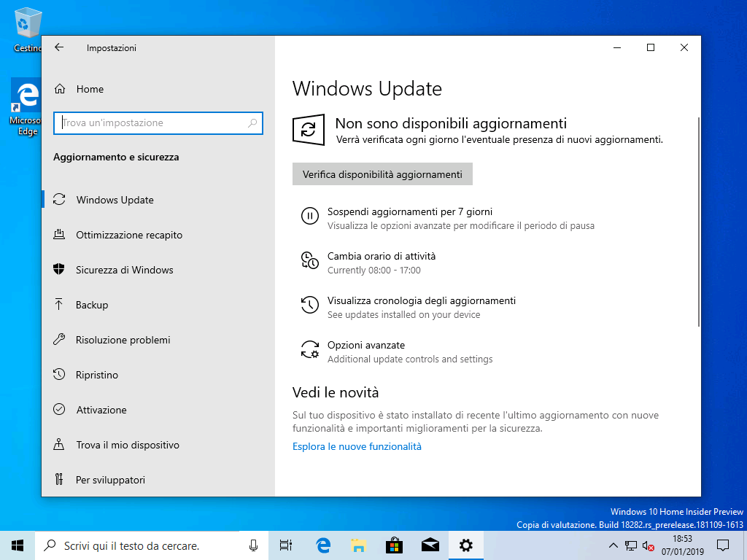Viewport: 747px width, 560px height.
Task: Click the Per sviluppatori tools icon
Action: (x=58, y=479)
